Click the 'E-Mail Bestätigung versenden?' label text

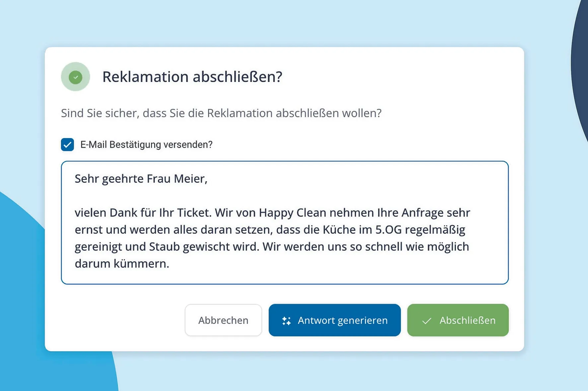pos(146,145)
